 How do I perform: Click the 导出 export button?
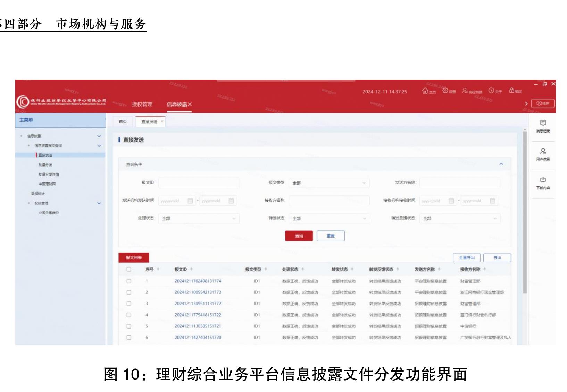point(497,258)
